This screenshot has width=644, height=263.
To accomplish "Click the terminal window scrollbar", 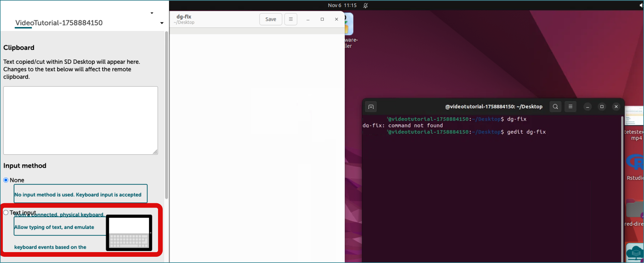I will (x=622, y=189).
